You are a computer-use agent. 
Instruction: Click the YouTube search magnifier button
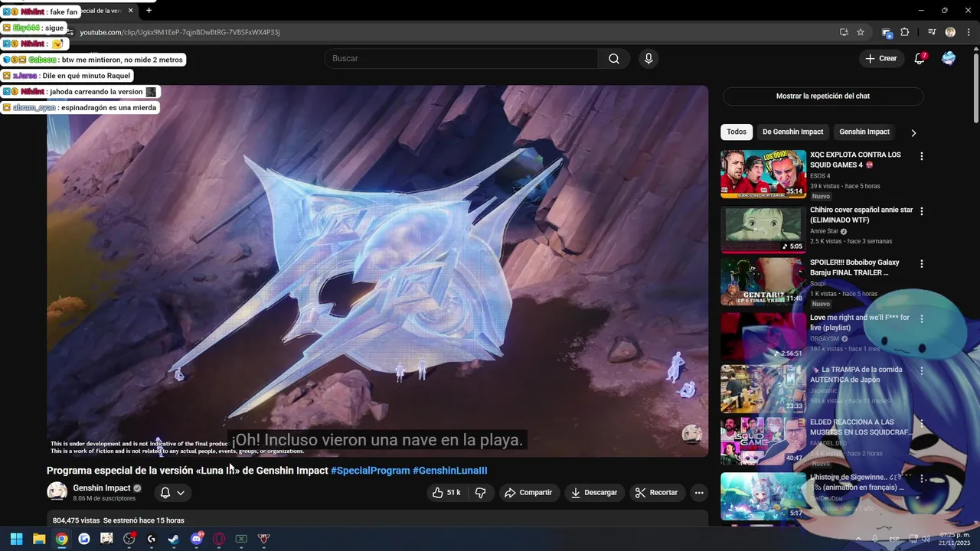[x=614, y=59]
